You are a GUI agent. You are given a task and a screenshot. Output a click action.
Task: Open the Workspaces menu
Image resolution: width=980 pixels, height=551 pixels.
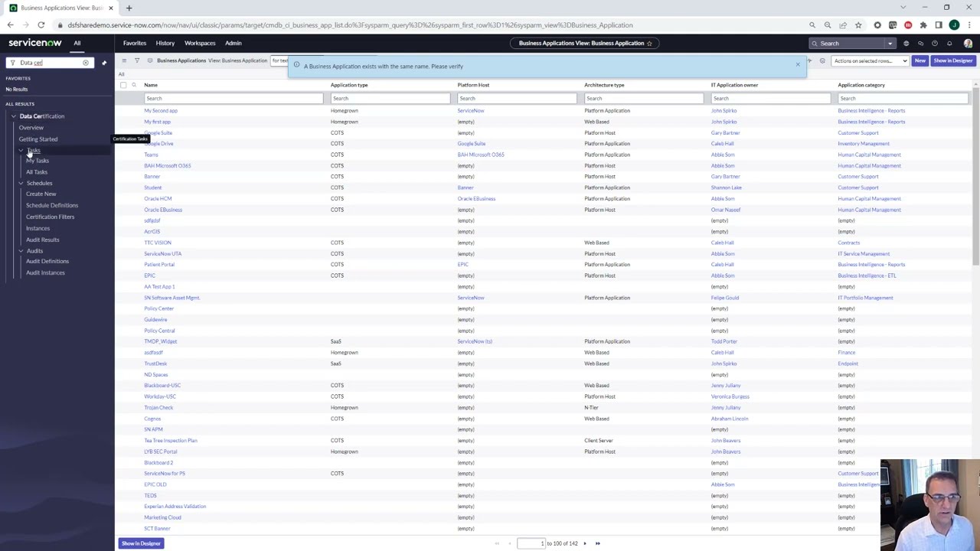200,43
